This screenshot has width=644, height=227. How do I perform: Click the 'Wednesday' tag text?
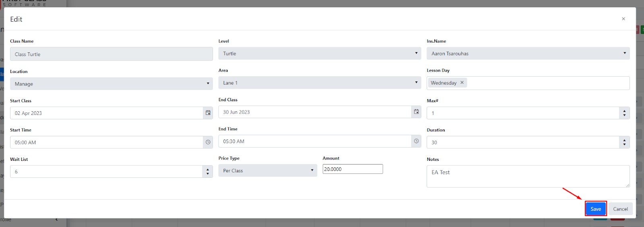point(444,83)
